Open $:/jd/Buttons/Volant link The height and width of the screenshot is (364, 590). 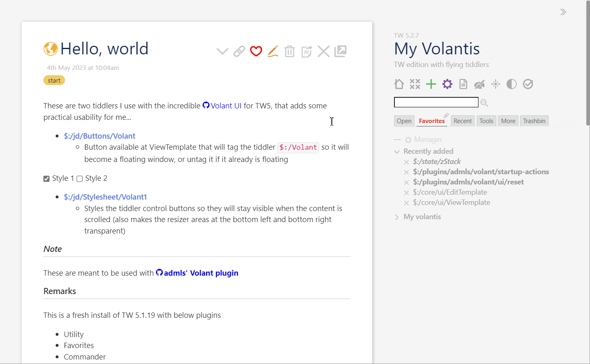coord(99,136)
